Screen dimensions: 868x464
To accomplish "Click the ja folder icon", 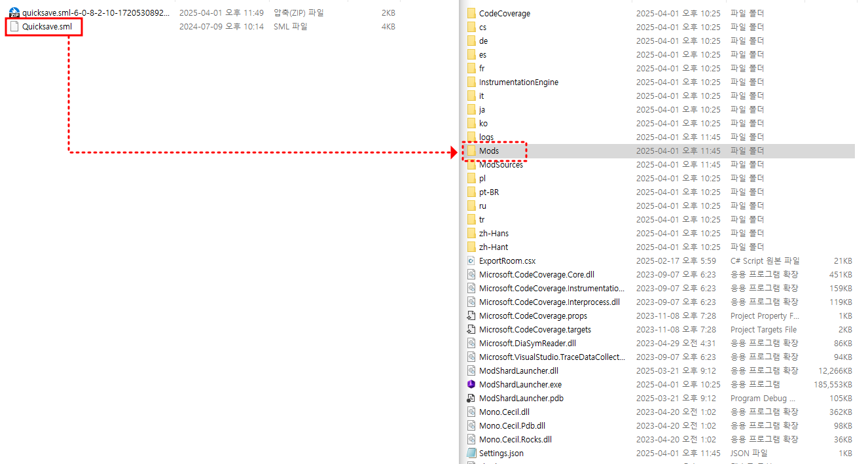I will point(471,109).
